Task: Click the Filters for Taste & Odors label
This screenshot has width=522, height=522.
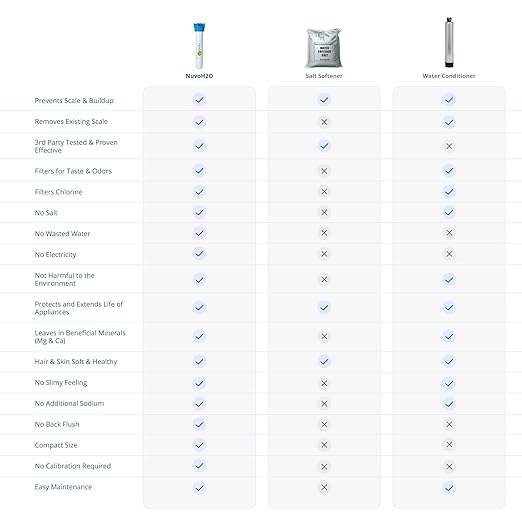Action: tap(73, 171)
